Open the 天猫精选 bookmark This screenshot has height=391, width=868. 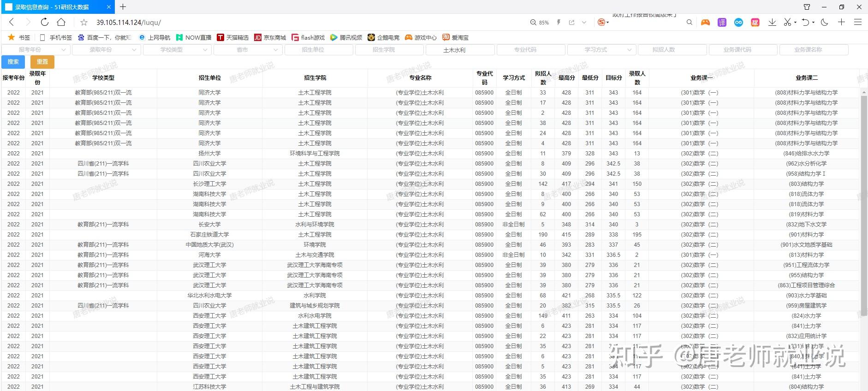pyautogui.click(x=233, y=37)
